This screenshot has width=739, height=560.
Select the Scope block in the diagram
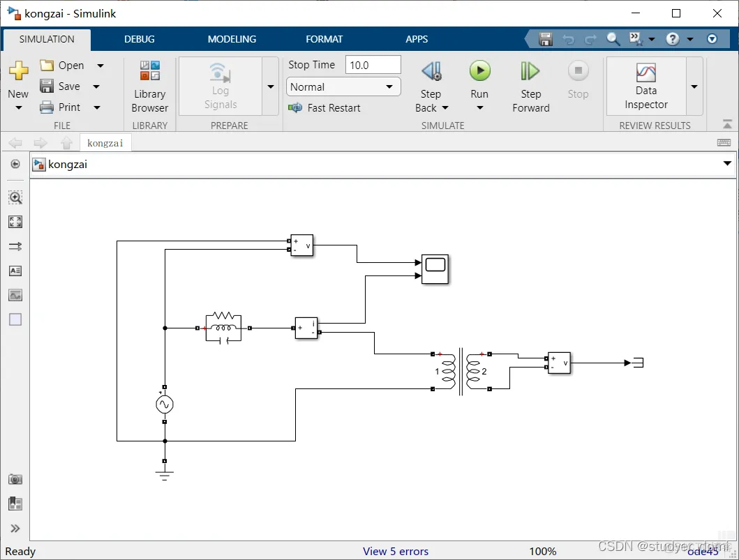tap(435, 269)
